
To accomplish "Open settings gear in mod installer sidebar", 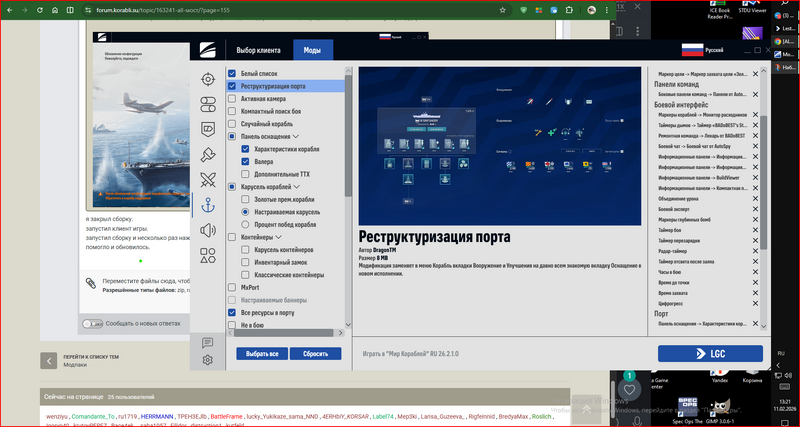I will pyautogui.click(x=208, y=360).
